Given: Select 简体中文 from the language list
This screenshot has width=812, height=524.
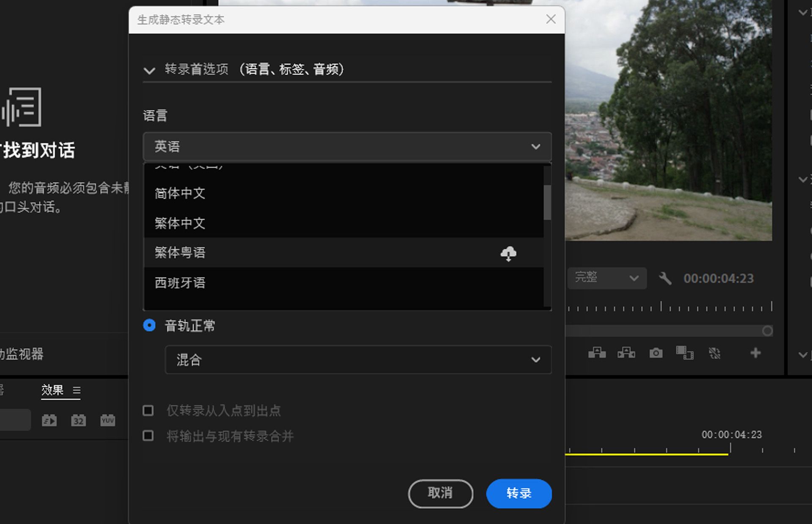Looking at the screenshot, I should click(180, 194).
